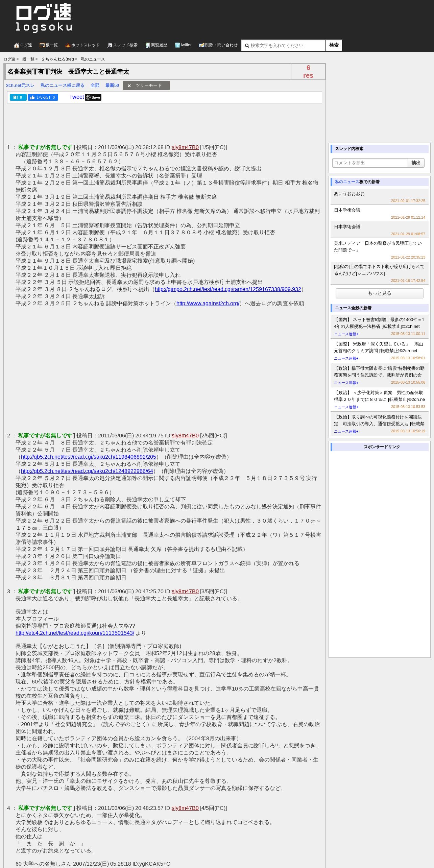Click the もっと見る button

click(380, 293)
